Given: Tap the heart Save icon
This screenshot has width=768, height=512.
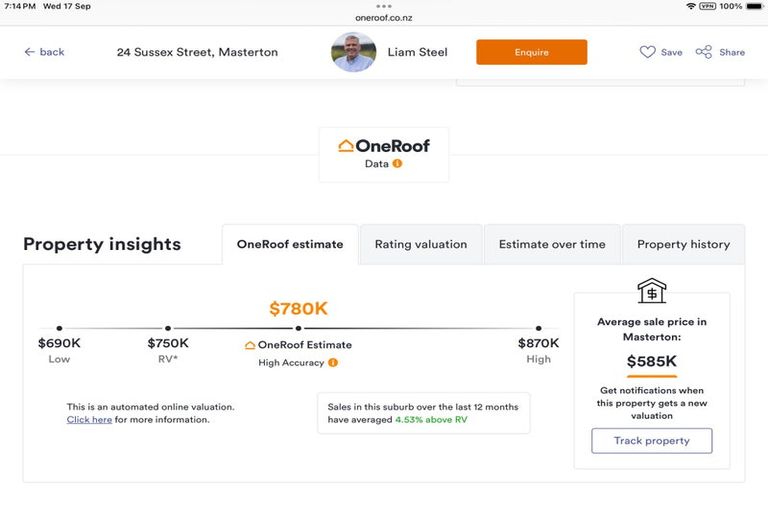Looking at the screenshot, I should tap(648, 52).
